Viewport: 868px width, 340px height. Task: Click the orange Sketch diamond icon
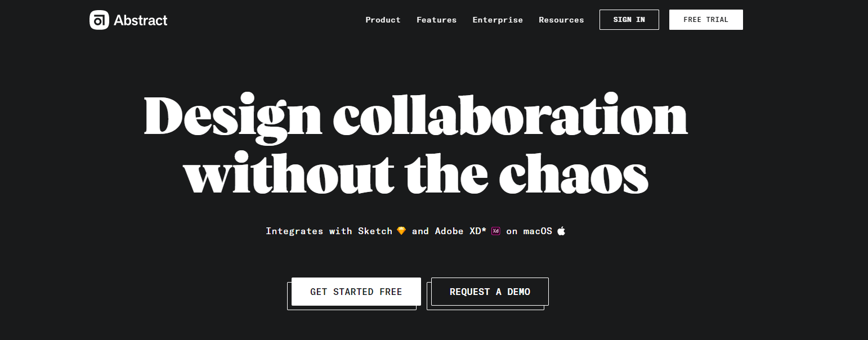(401, 231)
